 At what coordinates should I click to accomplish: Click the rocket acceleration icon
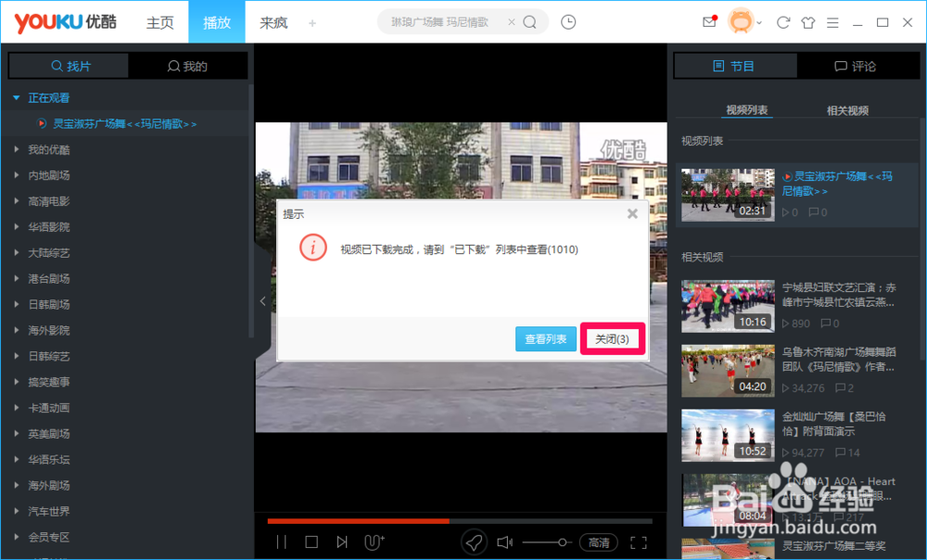[474, 541]
